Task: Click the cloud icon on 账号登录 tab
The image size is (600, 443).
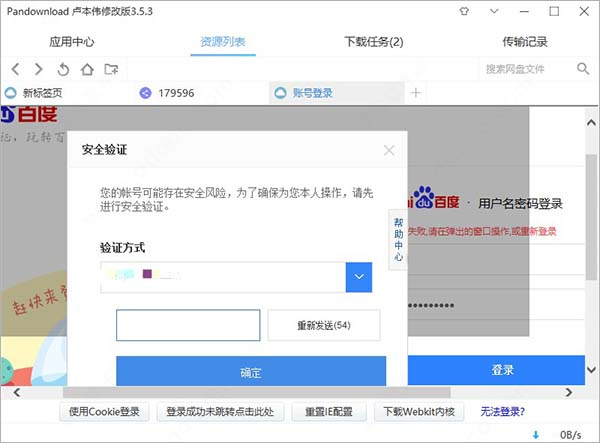Action: tap(280, 93)
